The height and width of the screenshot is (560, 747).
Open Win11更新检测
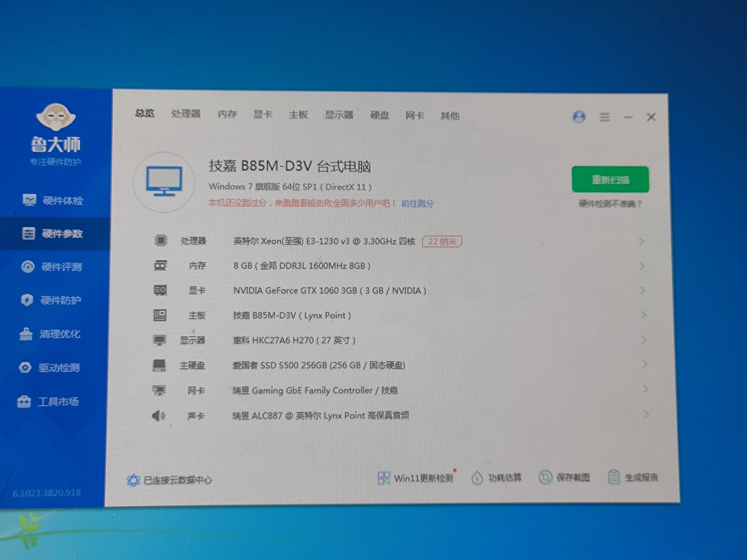coord(416,478)
